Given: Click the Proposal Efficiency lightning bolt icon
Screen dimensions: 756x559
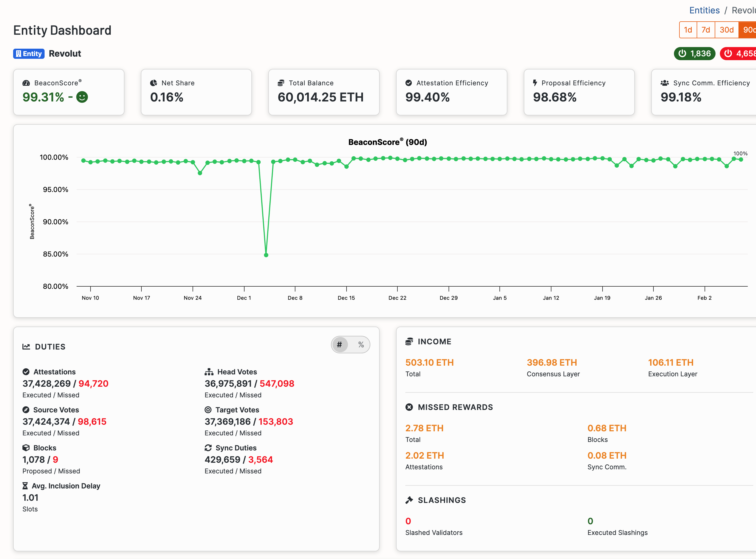Looking at the screenshot, I should pyautogui.click(x=535, y=83).
